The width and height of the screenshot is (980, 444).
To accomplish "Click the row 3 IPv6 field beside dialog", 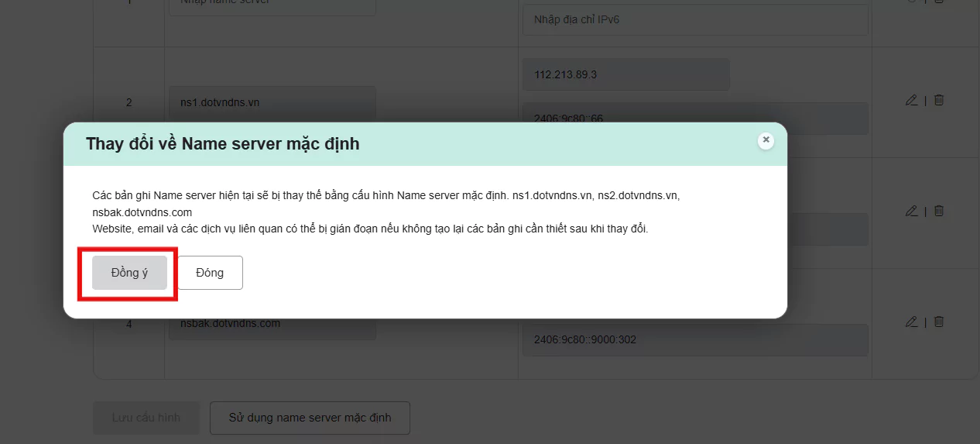I will [x=828, y=229].
